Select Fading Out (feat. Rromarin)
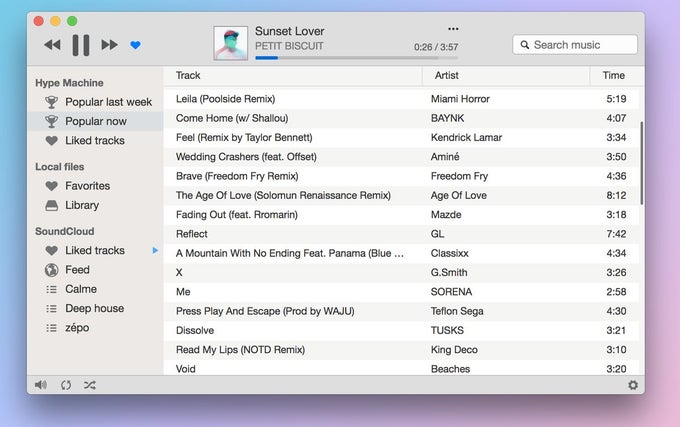Image resolution: width=680 pixels, height=427 pixels. point(401,215)
